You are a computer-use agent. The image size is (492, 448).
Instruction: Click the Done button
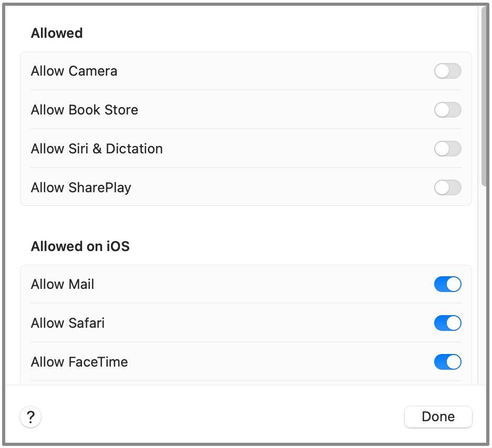[x=438, y=416]
